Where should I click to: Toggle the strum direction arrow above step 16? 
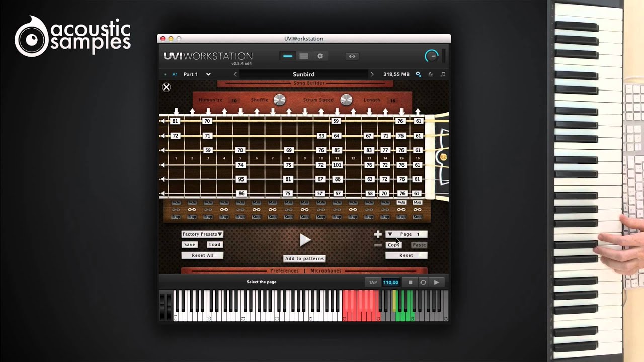pyautogui.click(x=417, y=111)
